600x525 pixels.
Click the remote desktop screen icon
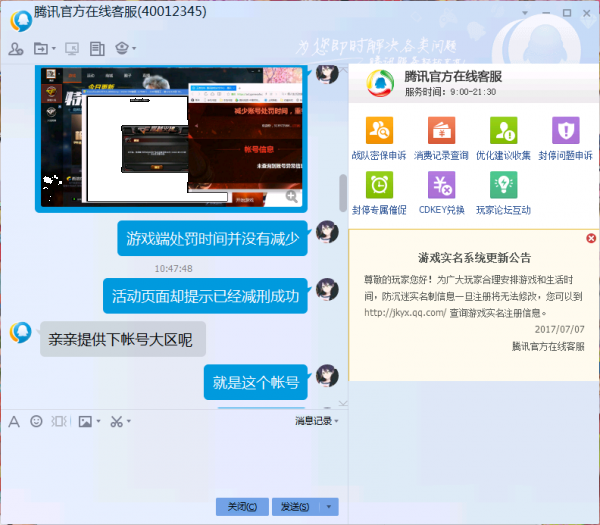pos(72,49)
